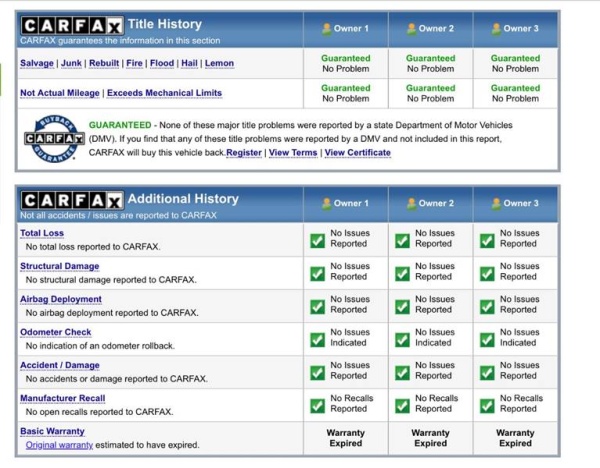Click the Accident / Damage link
This screenshot has width=600, height=468.
click(x=60, y=365)
